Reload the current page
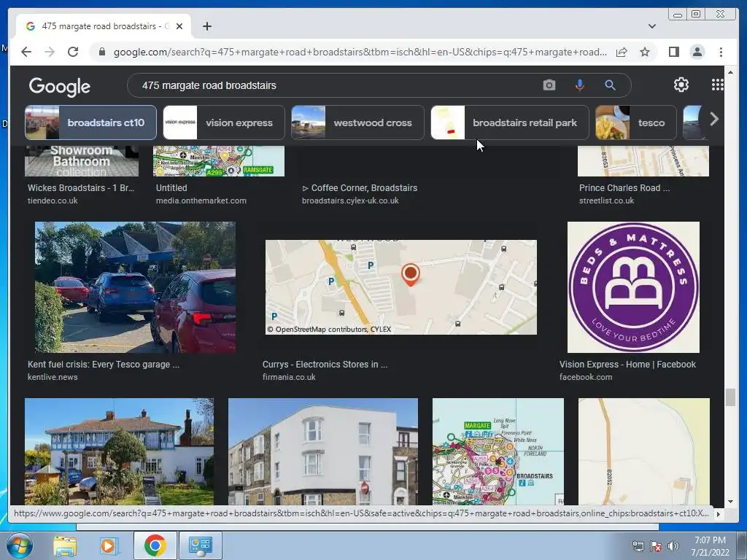This screenshot has width=747, height=560. pos(73,52)
